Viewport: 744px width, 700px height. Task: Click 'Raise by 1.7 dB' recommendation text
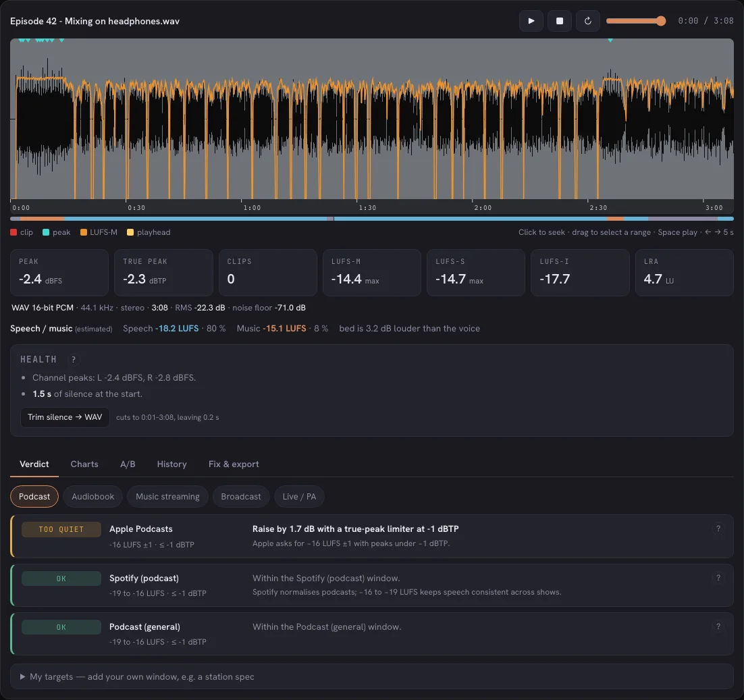pyautogui.click(x=355, y=529)
